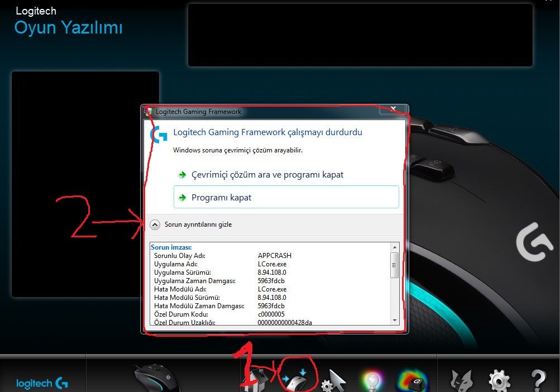
Task: Click the 'Logitech' text above Oyun Yazılımı
Action: (36, 11)
